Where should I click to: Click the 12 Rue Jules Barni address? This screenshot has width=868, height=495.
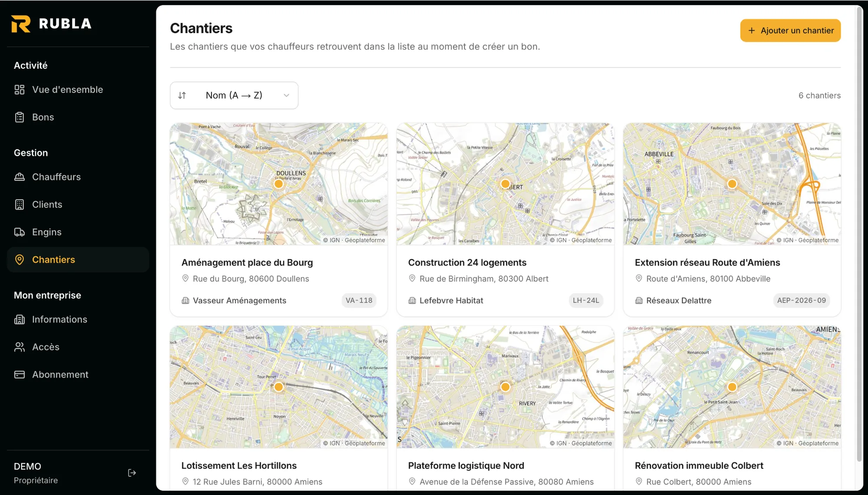pos(257,482)
